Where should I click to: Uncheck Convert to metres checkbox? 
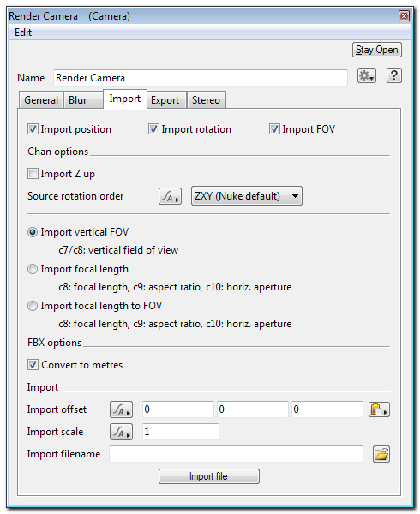pyautogui.click(x=33, y=365)
